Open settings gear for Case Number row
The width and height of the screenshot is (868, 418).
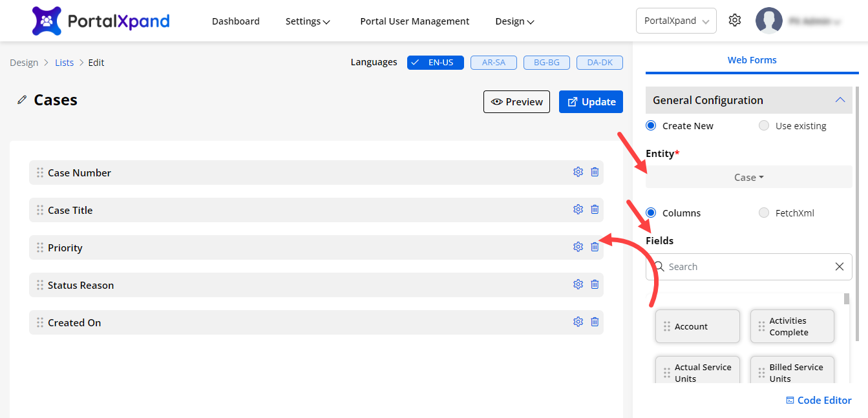[578, 172]
